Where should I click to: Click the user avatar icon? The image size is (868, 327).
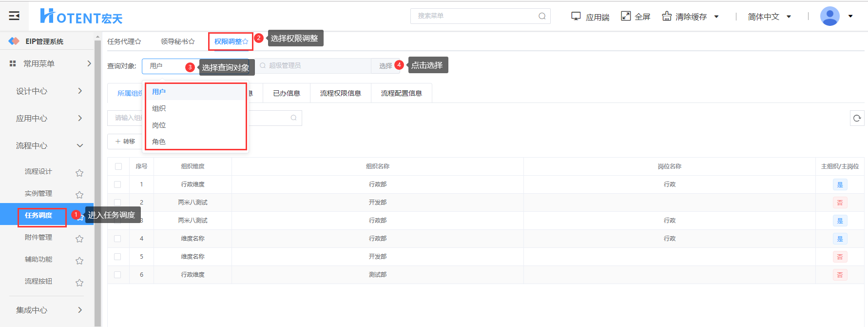(829, 16)
